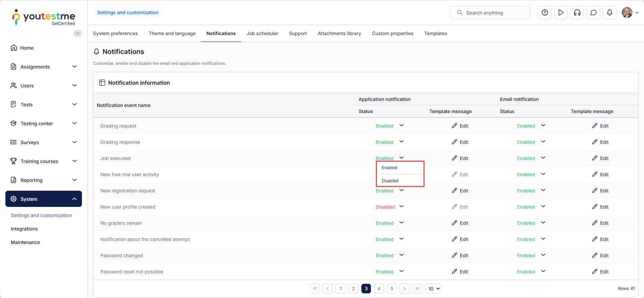Viewport: 644px width, 298px height.
Task: Click the Search anything field
Action: 490,13
